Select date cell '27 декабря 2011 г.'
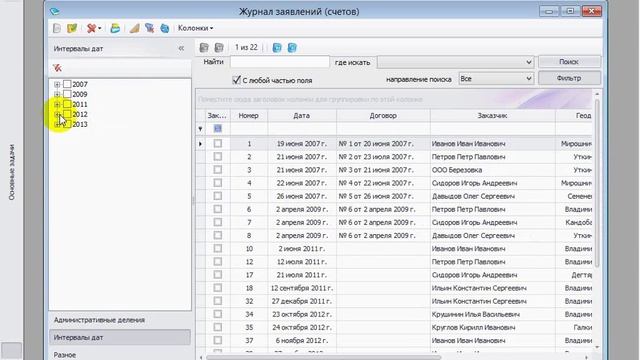Screen dimensions: 640x360 click(302, 301)
